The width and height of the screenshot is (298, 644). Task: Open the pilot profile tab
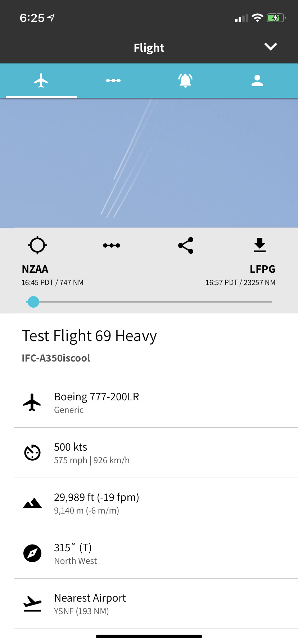point(257,80)
